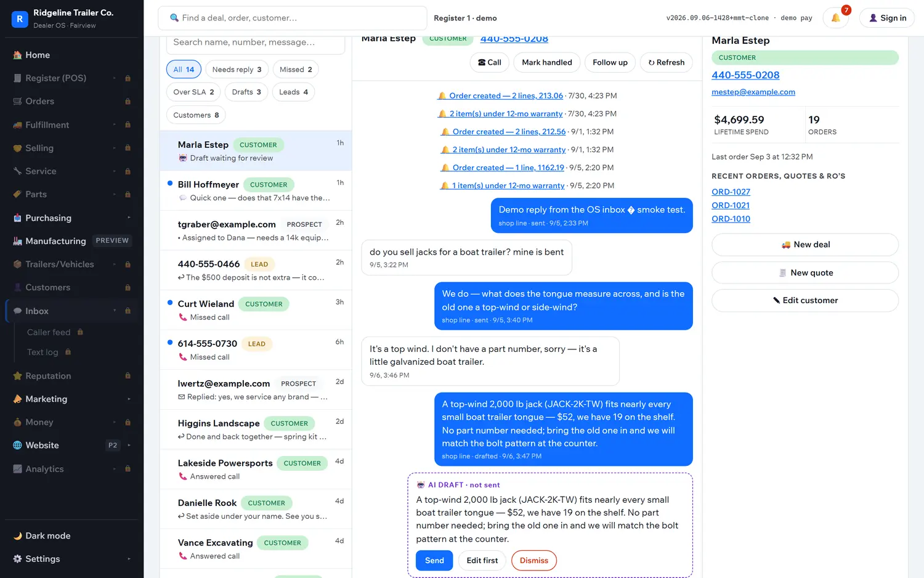This screenshot has width=924, height=578.
Task: Select the All 14 filter chip
Action: point(184,70)
